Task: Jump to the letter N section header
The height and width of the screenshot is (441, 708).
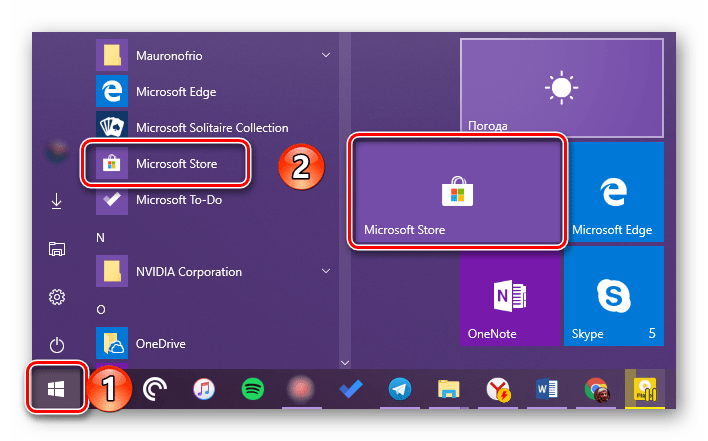Action: [x=100, y=237]
